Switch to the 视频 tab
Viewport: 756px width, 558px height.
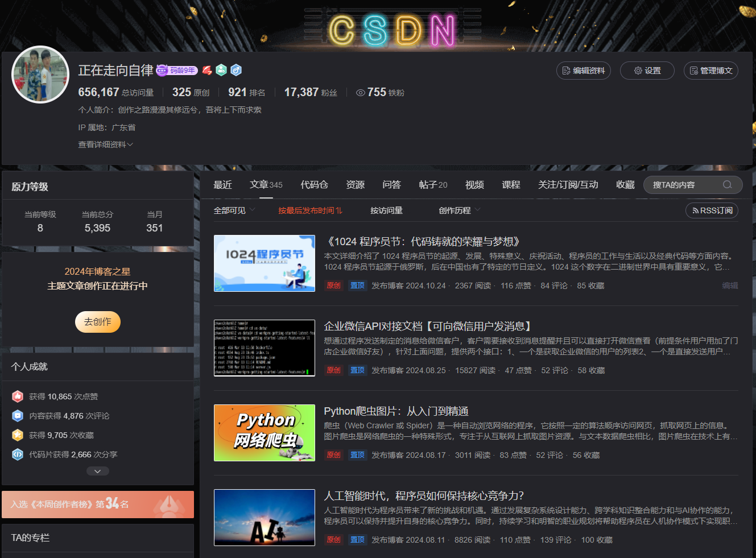click(x=474, y=185)
